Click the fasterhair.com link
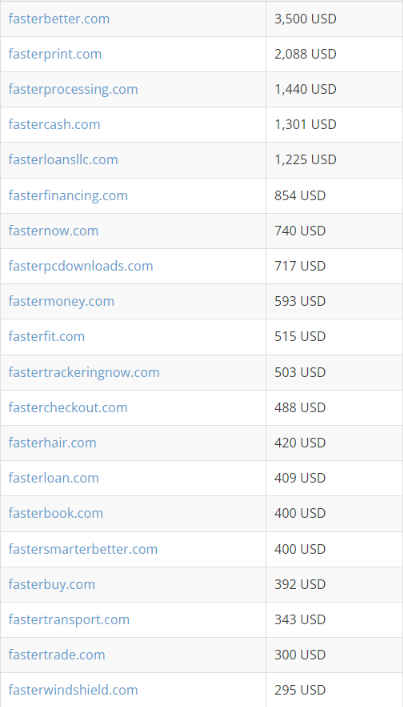Image resolution: width=403 pixels, height=707 pixels. pos(52,443)
